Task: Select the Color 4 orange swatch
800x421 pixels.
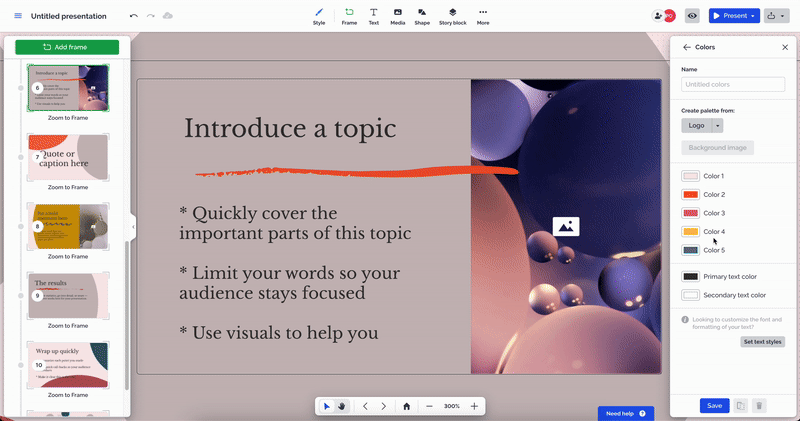Action: [690, 232]
